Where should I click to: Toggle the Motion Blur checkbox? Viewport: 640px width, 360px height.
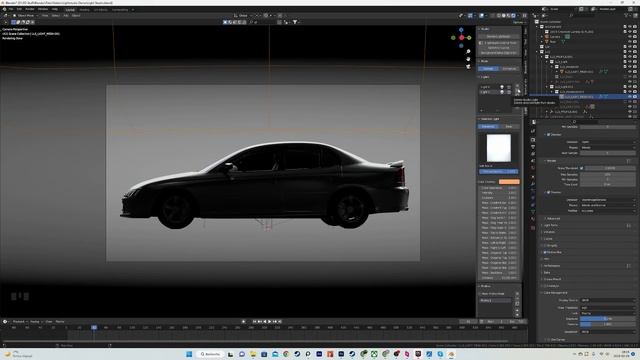click(x=545, y=252)
